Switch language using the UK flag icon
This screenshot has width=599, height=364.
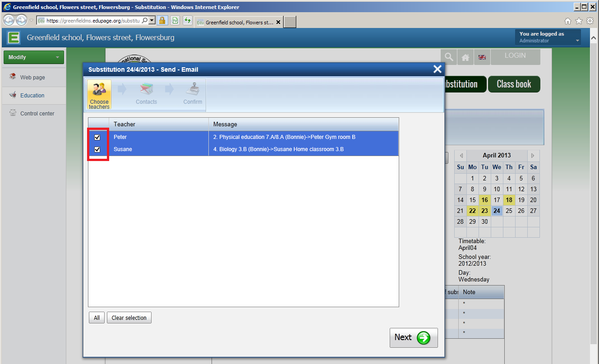[x=482, y=57]
